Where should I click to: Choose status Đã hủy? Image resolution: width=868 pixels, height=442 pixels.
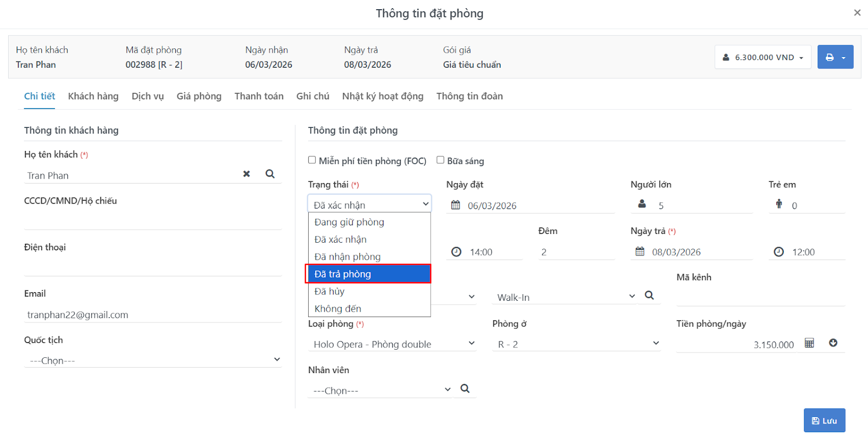tap(369, 292)
